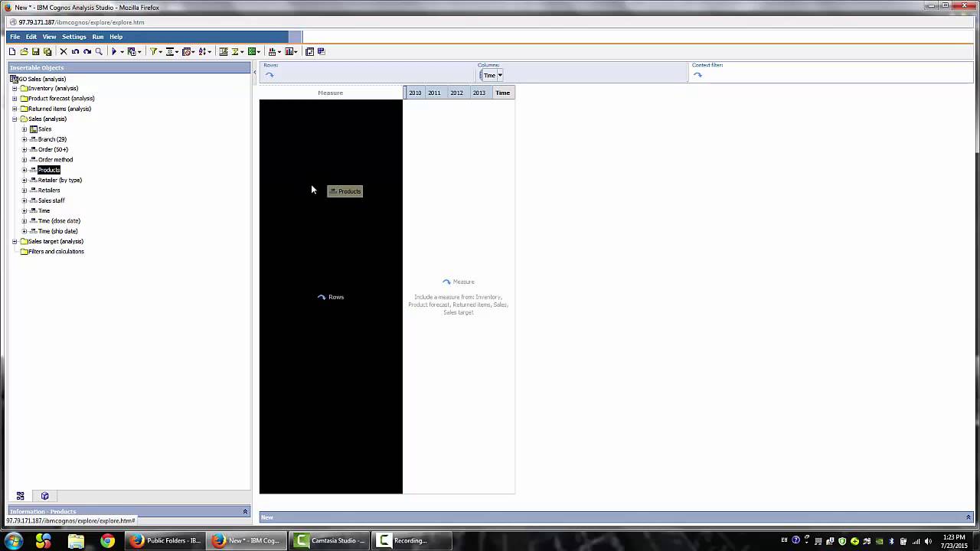Expand the New properties pane chevron
The image size is (980, 551).
tap(968, 517)
